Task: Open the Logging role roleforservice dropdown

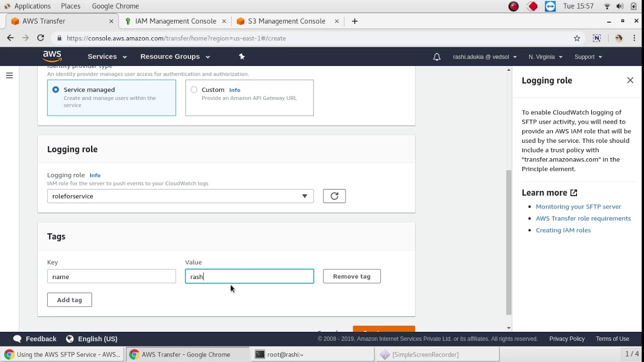Action: pos(180,196)
